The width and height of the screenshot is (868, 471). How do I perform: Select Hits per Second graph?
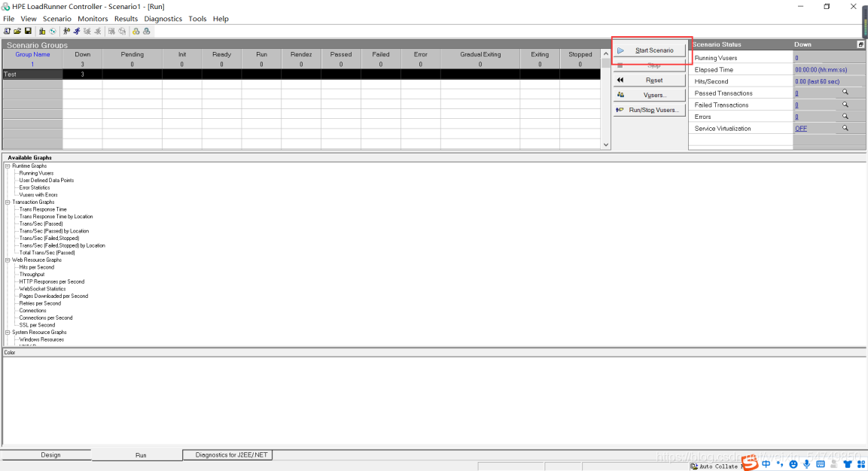[x=37, y=267]
